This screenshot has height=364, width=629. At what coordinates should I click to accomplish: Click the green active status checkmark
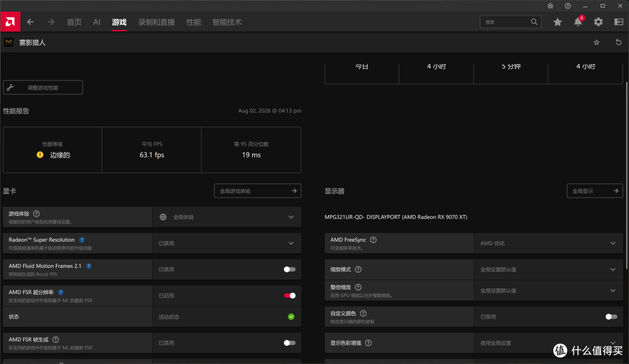point(291,317)
